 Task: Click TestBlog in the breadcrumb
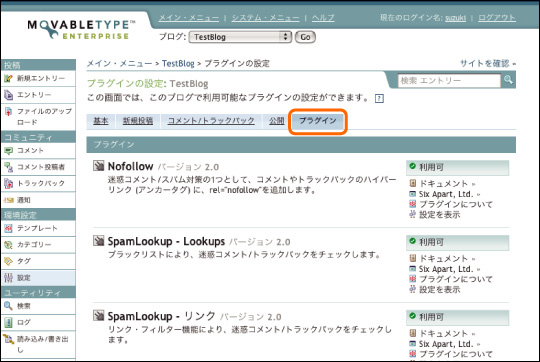tap(178, 63)
